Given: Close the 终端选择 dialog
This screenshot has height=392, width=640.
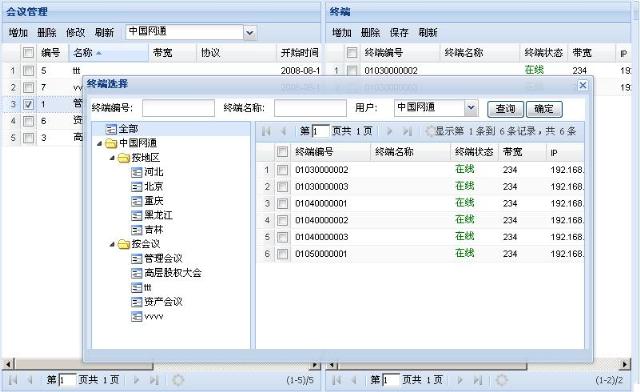Looking at the screenshot, I should click(x=583, y=85).
